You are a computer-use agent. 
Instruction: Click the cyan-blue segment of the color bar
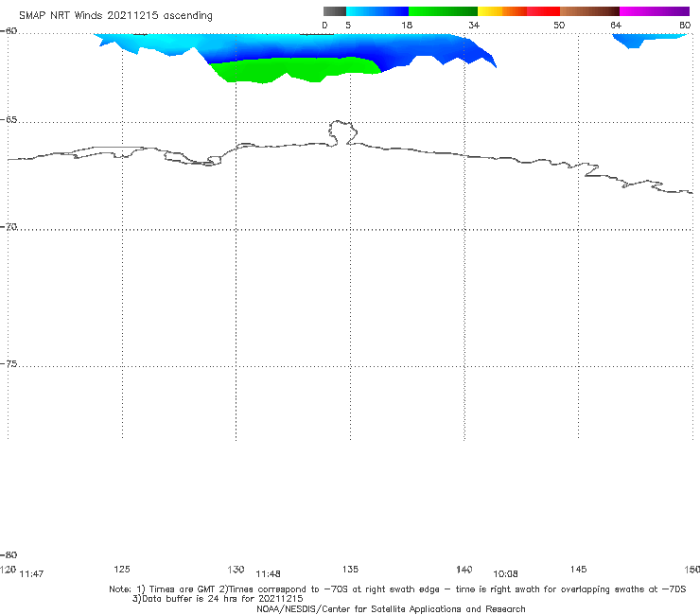point(377,11)
